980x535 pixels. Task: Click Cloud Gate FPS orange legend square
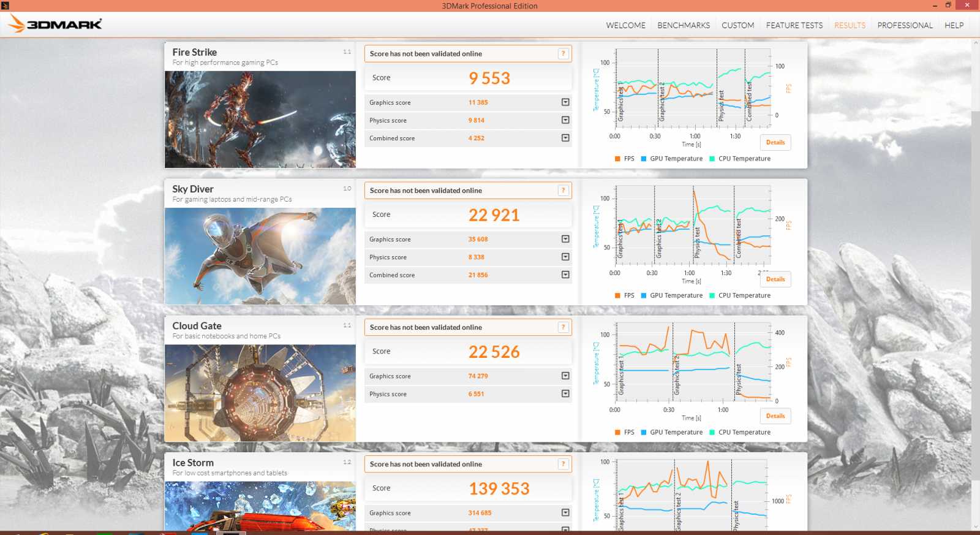click(x=617, y=432)
